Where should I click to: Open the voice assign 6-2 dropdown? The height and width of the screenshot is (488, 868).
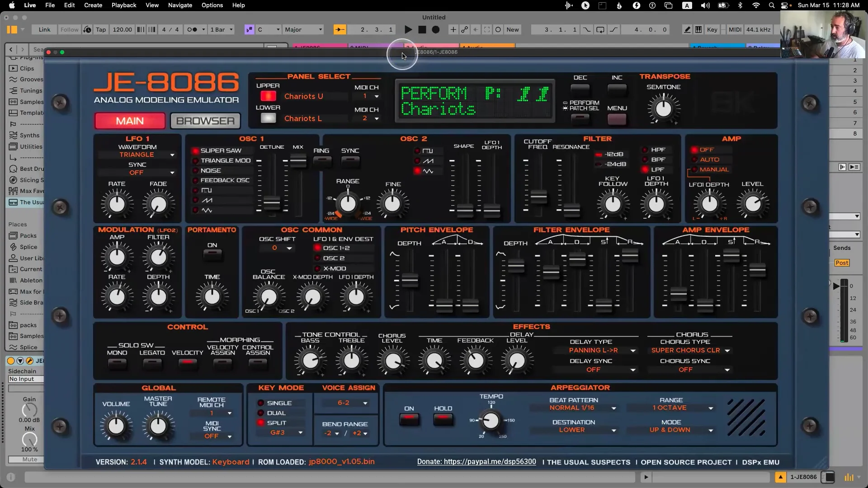pos(346,403)
